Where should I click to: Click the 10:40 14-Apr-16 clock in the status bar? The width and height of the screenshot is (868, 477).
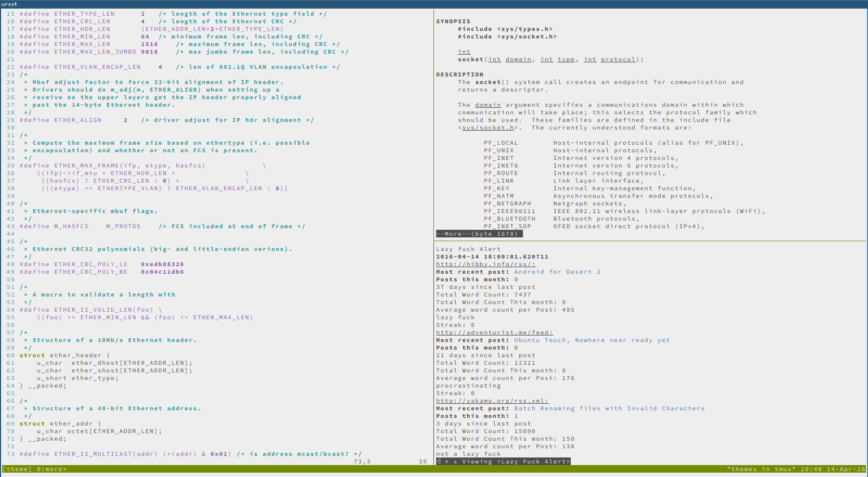[833, 469]
